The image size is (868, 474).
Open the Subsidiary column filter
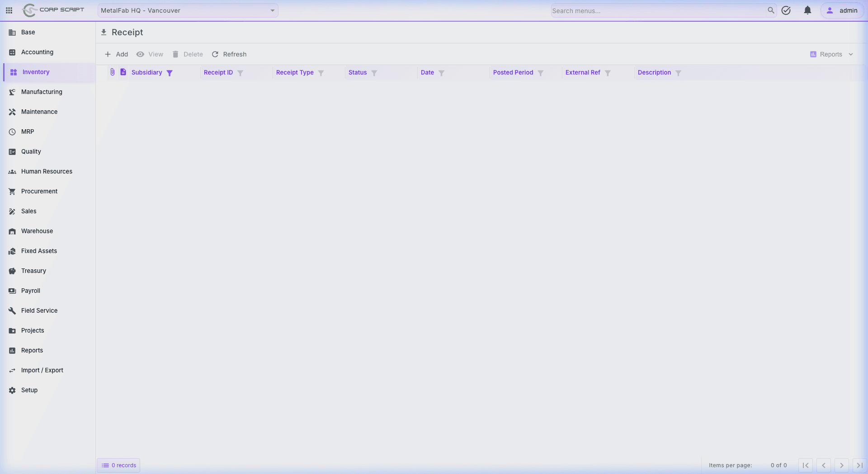click(x=170, y=72)
